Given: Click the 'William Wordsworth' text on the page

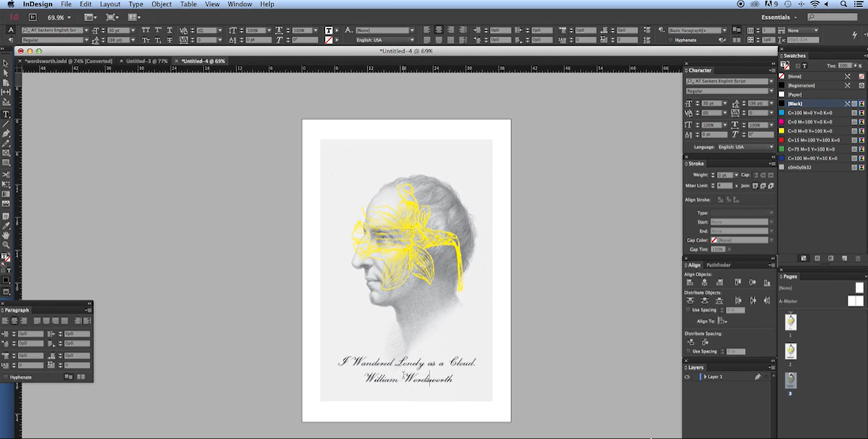Looking at the screenshot, I should tap(408, 378).
